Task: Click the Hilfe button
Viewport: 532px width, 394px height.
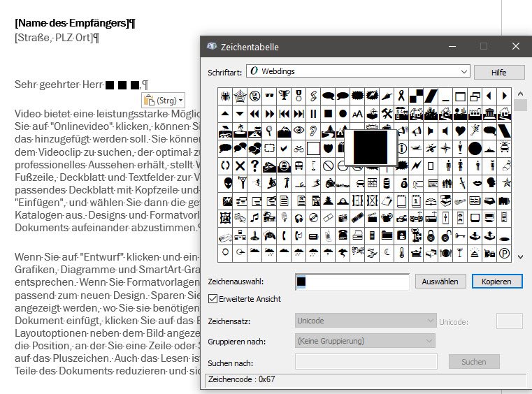Action: point(498,72)
